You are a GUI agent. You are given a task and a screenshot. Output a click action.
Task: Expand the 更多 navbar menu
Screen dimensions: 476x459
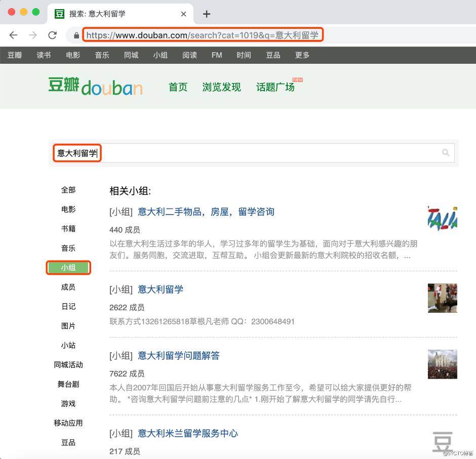[x=302, y=55]
